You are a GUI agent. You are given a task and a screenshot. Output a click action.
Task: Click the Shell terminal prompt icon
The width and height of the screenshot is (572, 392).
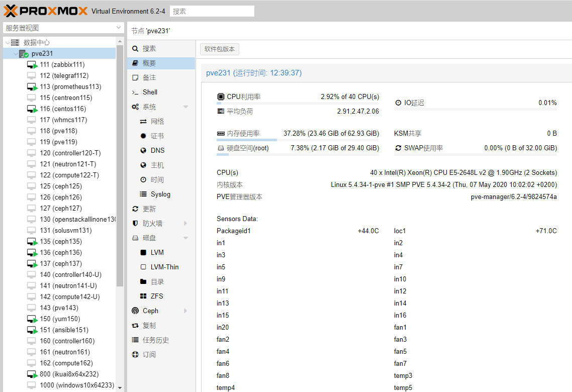pos(135,92)
